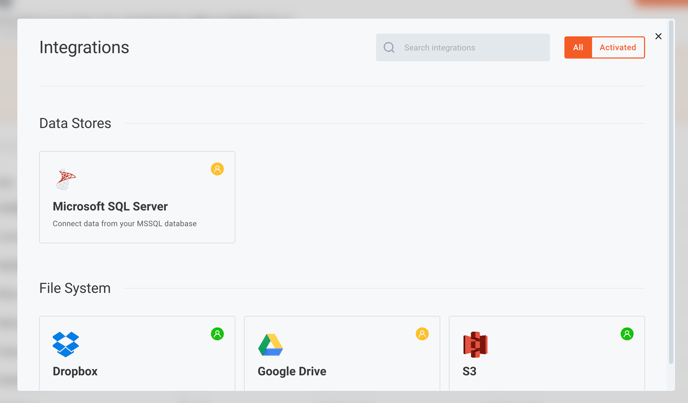
Task: Close the Integrations dialog
Action: tap(658, 36)
